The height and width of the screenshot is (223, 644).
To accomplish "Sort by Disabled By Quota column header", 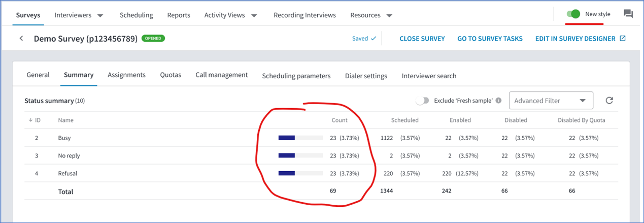I will click(x=582, y=120).
